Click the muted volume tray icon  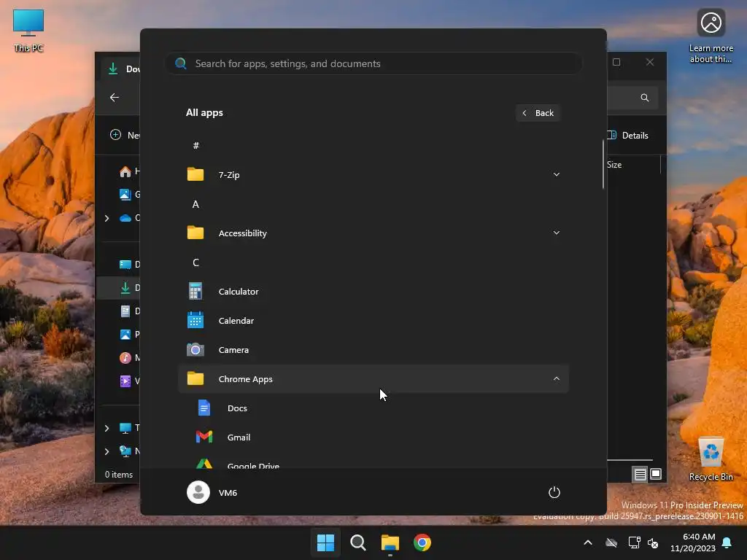coord(653,542)
